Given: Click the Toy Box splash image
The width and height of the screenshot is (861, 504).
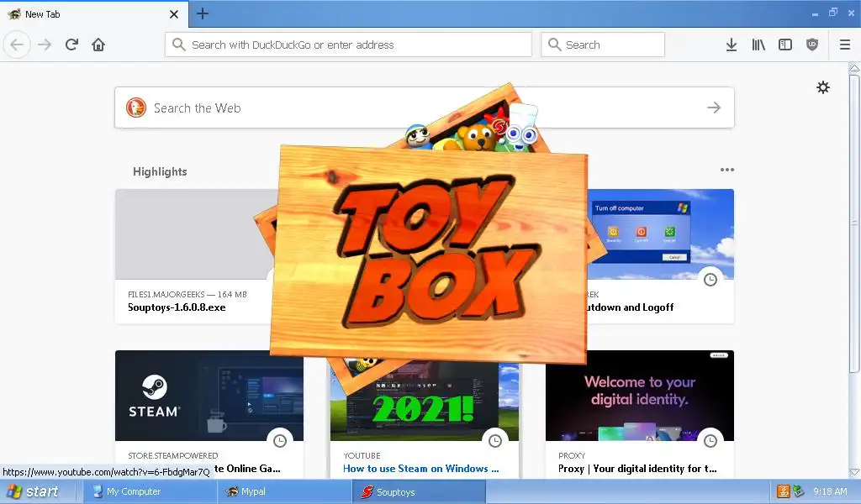Looking at the screenshot, I should (x=428, y=255).
